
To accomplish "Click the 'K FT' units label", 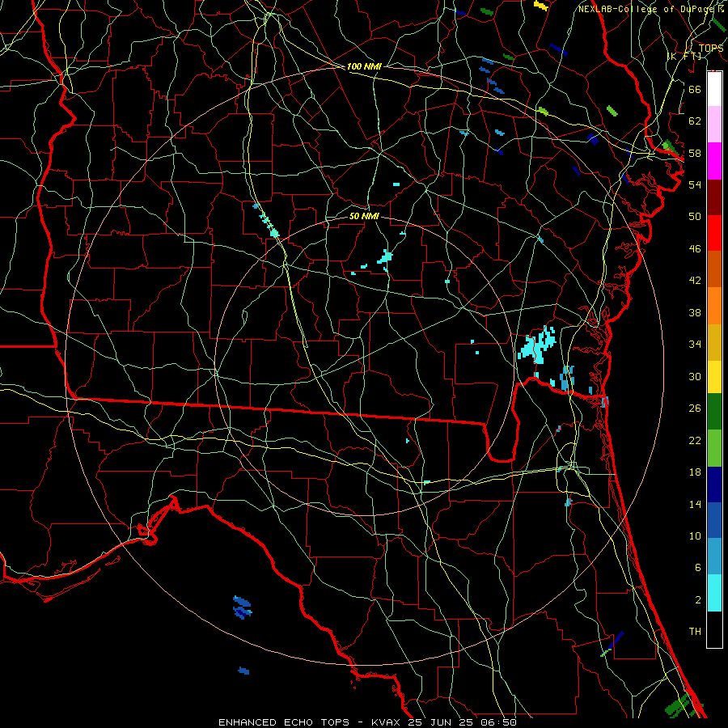I will [684, 56].
